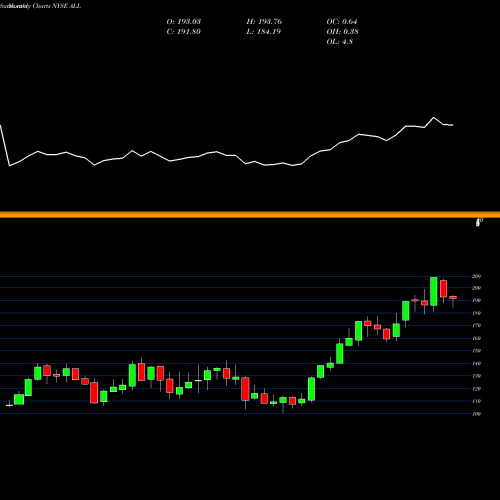The image size is (500, 500).
Task: Click the OL: 4.8 reading
Action: tap(339, 42)
